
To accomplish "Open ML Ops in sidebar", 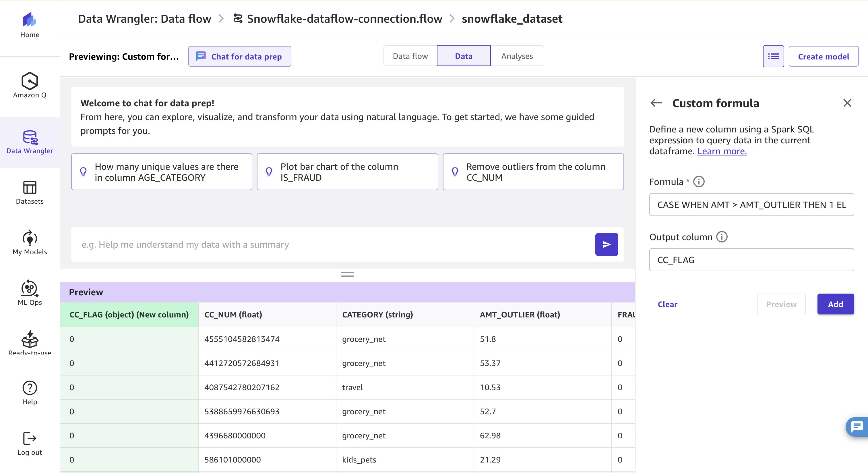I will 30,293.
